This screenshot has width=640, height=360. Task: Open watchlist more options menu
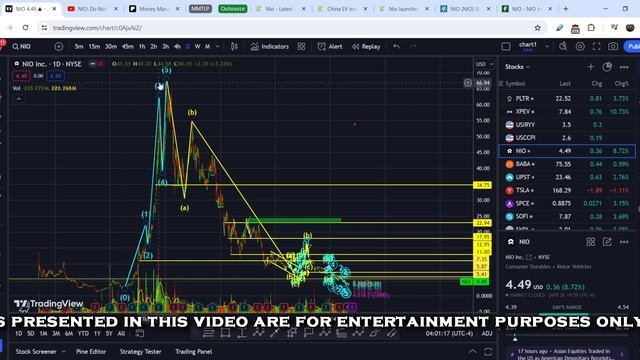click(x=624, y=67)
